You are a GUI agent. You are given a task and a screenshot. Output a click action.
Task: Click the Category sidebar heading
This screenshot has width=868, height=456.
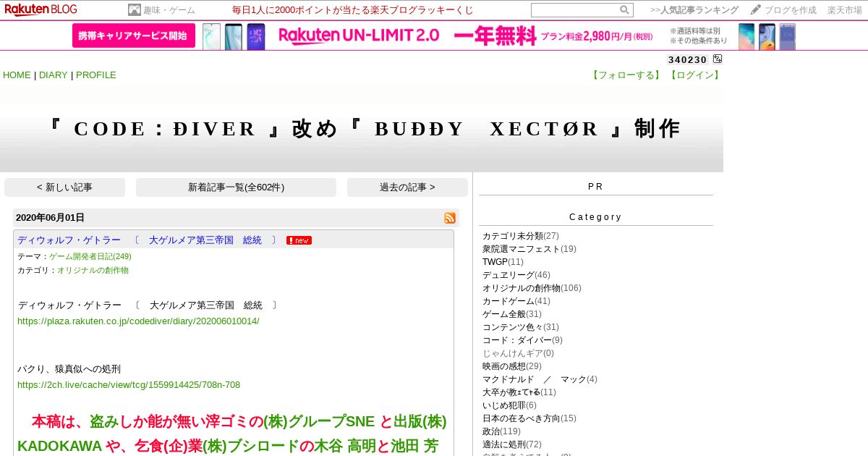[595, 217]
